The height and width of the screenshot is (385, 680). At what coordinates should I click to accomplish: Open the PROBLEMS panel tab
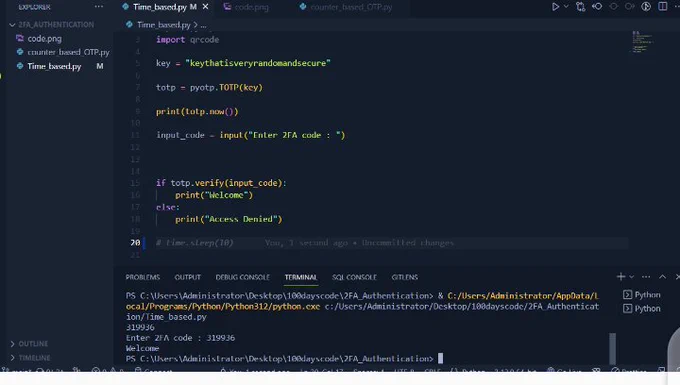point(143,277)
